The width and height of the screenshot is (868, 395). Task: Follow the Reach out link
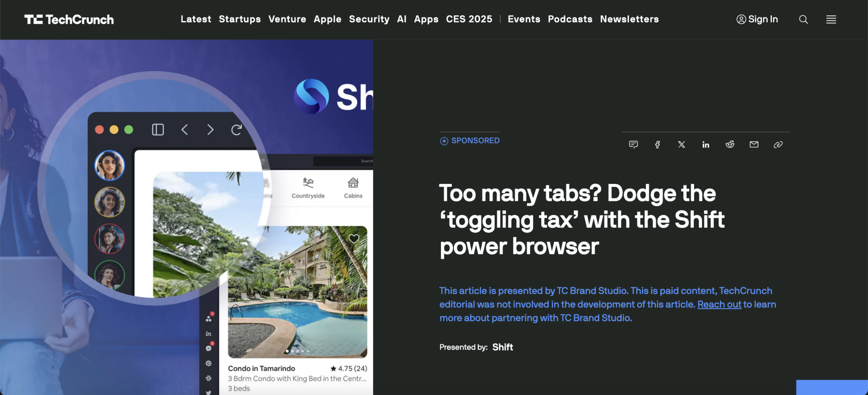(x=719, y=304)
